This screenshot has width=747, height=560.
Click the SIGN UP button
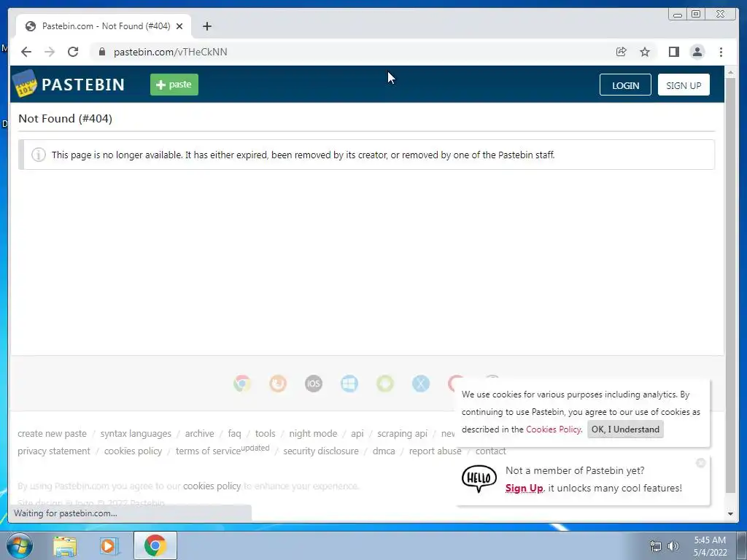click(684, 85)
